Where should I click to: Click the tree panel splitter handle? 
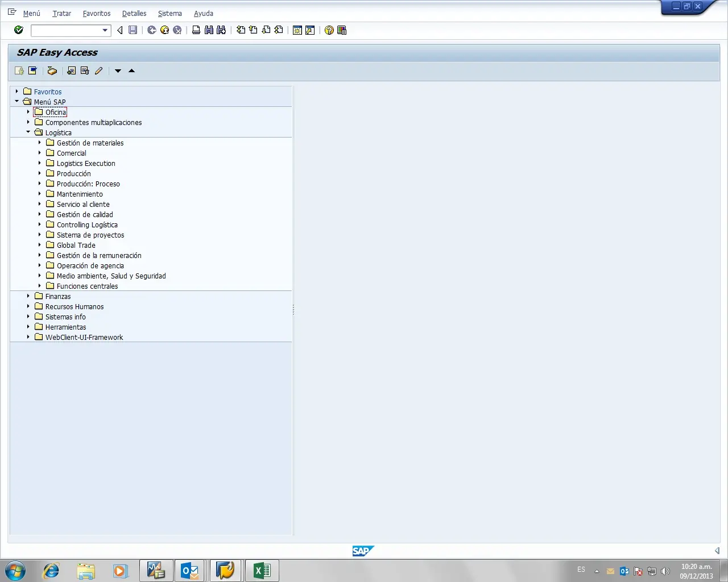pyautogui.click(x=293, y=310)
